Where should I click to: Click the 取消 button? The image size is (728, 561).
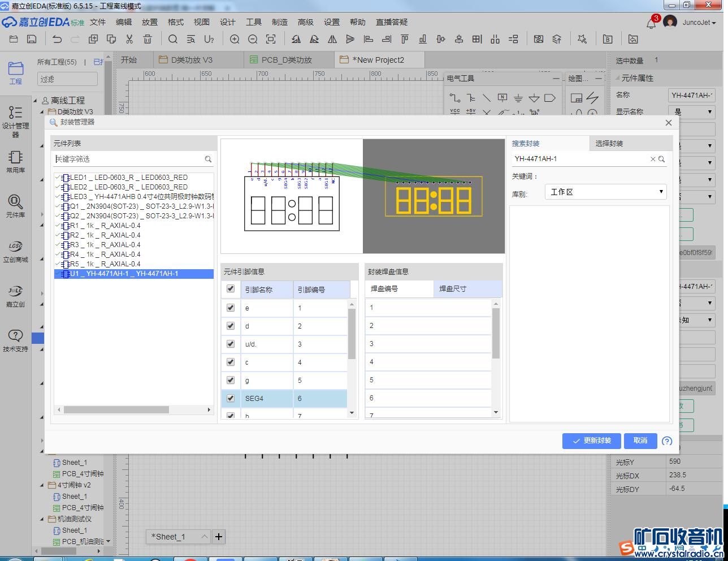[x=640, y=441]
